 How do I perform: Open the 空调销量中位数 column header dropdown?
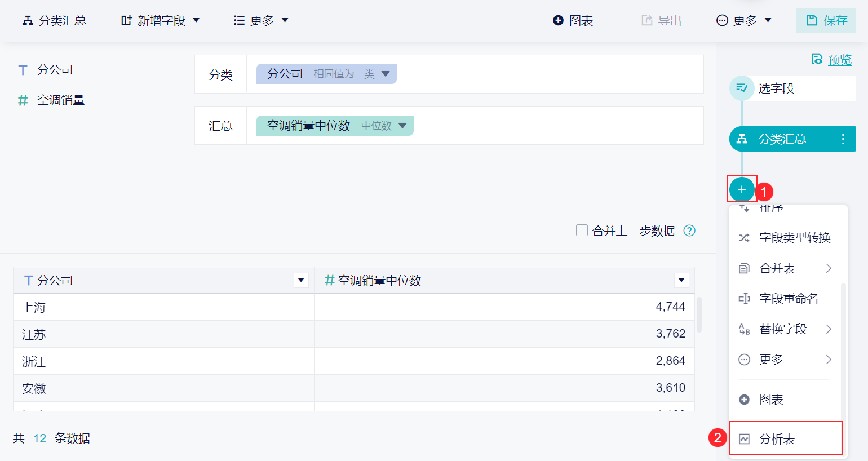coord(681,280)
